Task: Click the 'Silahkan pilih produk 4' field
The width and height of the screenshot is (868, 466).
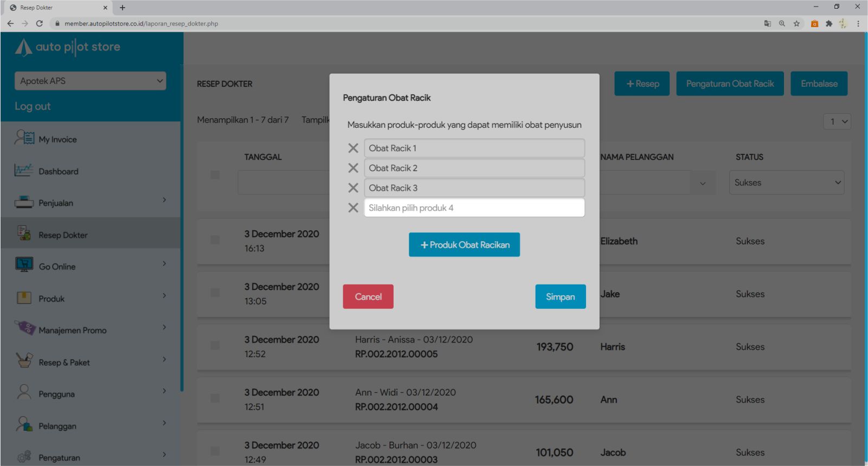Action: click(x=474, y=208)
